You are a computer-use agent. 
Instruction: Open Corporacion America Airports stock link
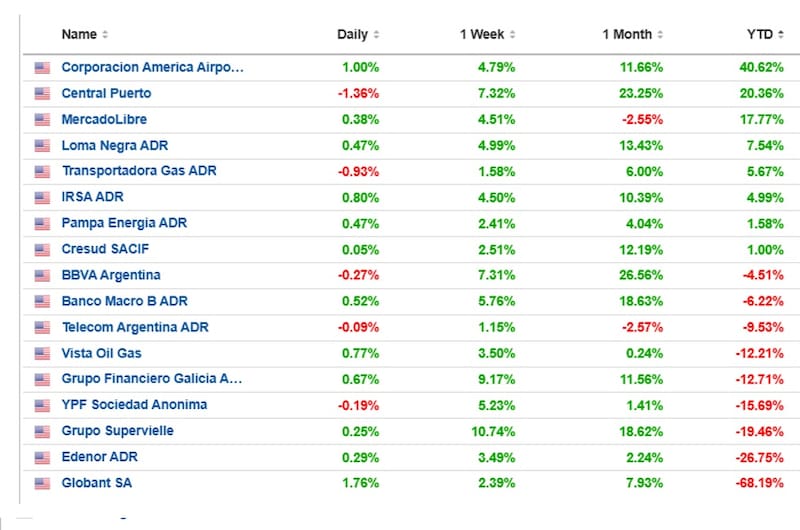tap(152, 68)
